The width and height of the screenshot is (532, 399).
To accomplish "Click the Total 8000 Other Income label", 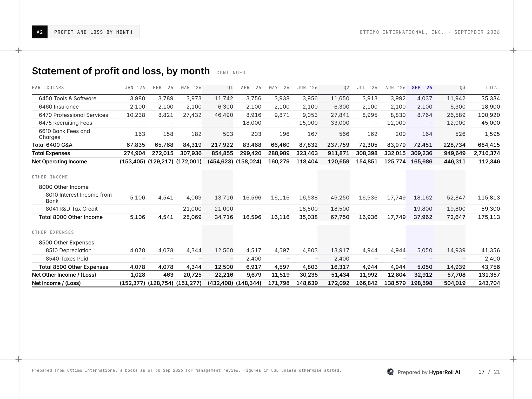I will tap(71, 217).
